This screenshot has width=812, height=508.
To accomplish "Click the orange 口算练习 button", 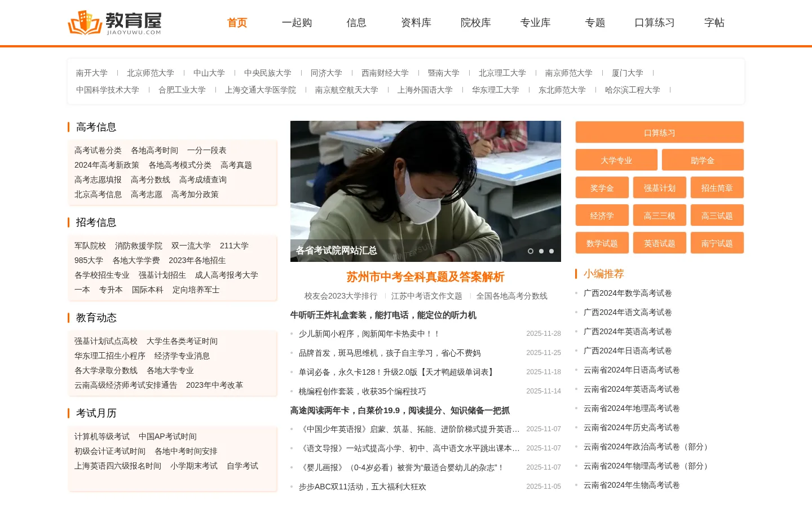I will (660, 133).
